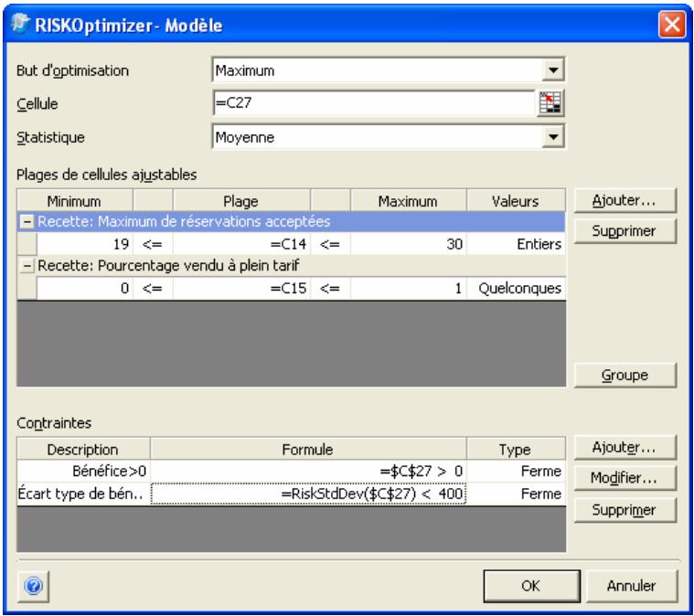Select minimum value 0 in the =C15 row
Viewport: 694px width, 616px height.
point(85,289)
